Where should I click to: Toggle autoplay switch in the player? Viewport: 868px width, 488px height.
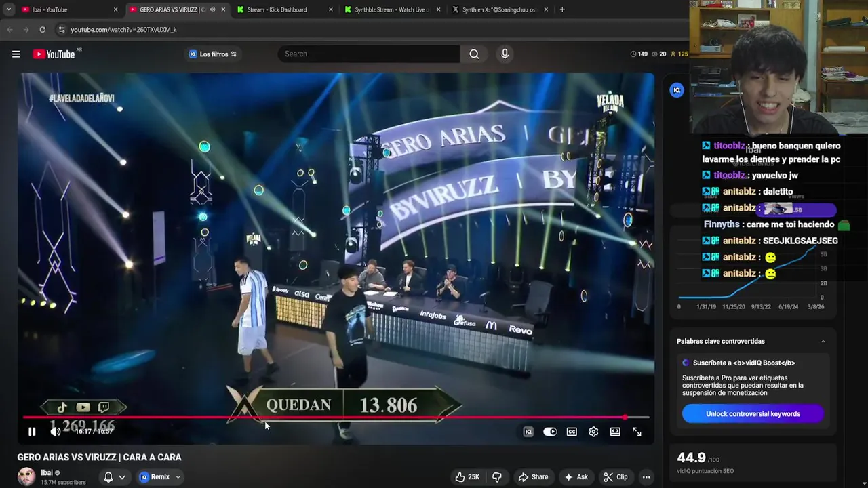pyautogui.click(x=550, y=432)
